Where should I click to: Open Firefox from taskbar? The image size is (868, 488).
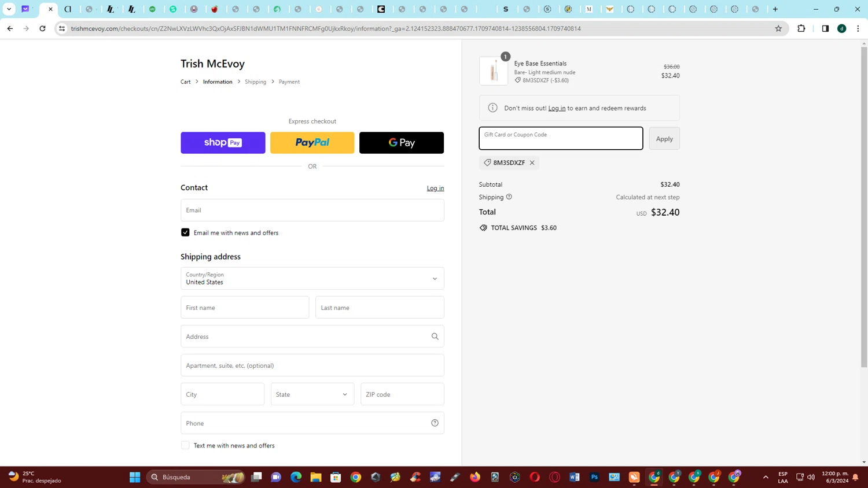pos(475,477)
